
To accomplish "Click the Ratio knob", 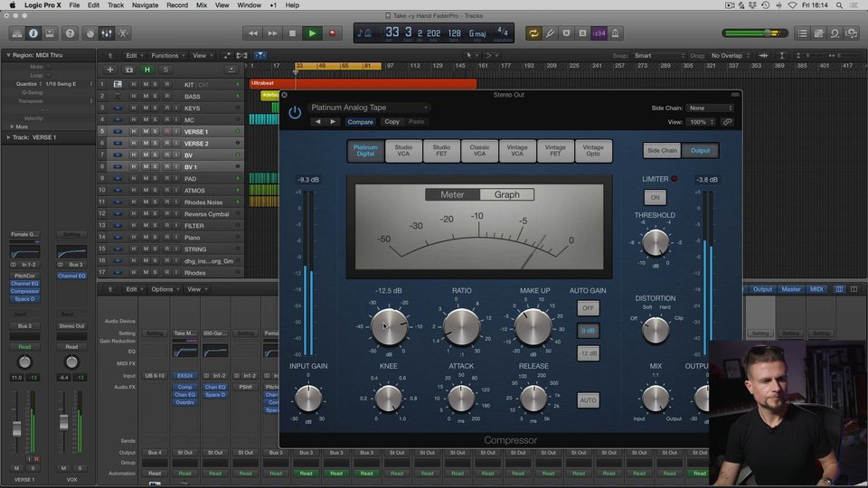I will pyautogui.click(x=461, y=326).
